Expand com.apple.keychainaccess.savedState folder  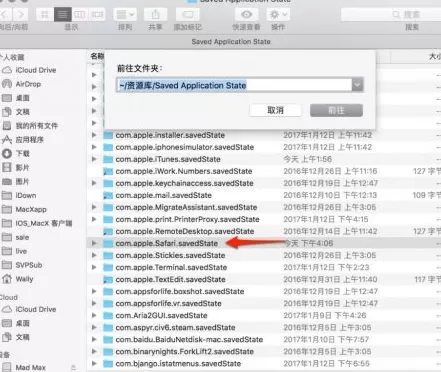coord(94,183)
